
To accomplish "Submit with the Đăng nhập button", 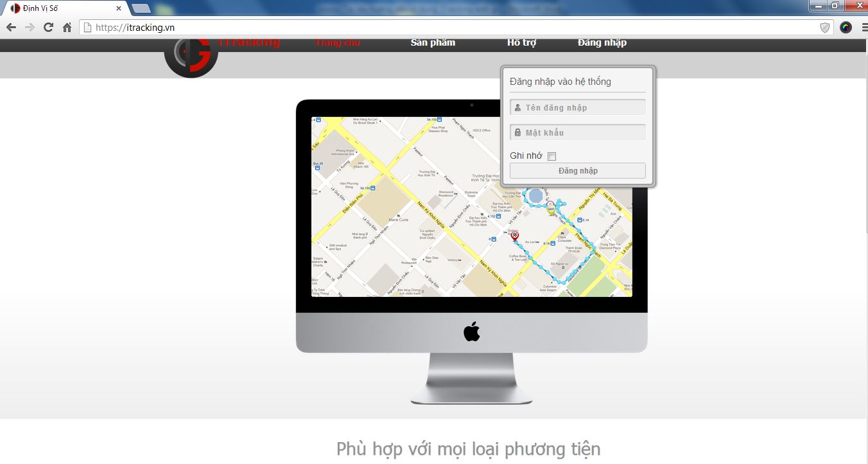I will 578,170.
